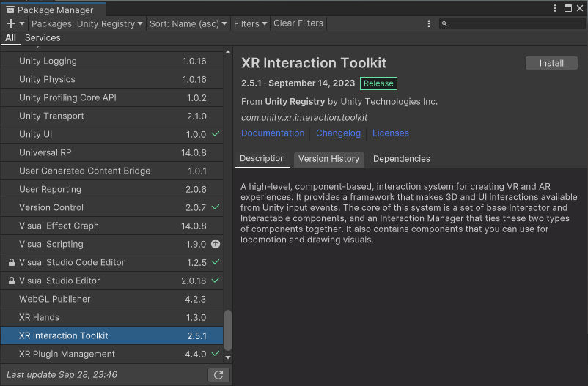Click the refresh package list icon

(218, 375)
